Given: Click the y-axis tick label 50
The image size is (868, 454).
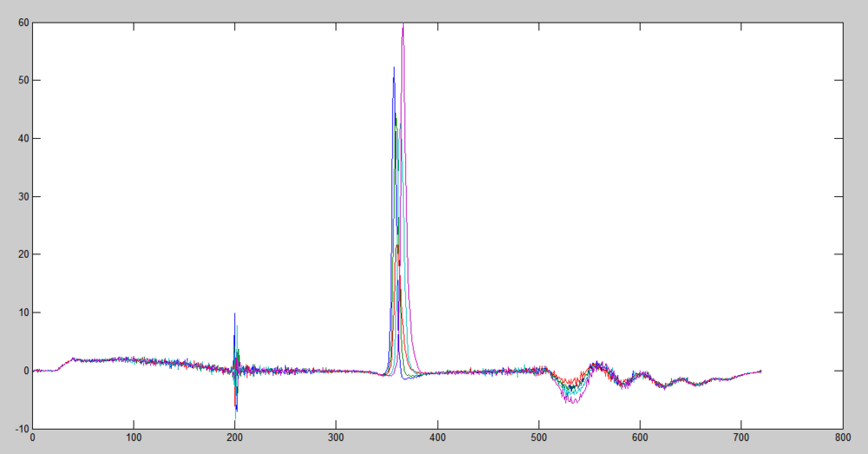Looking at the screenshot, I should coord(24,81).
